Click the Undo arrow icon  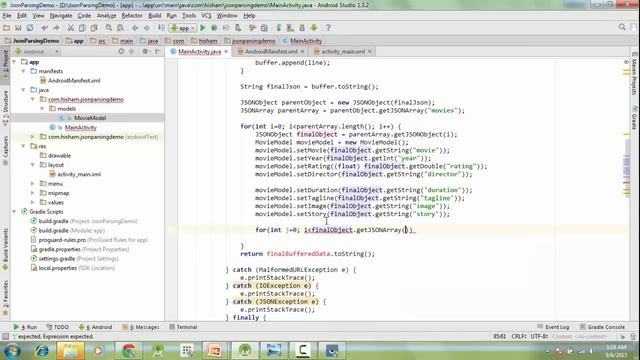tap(44, 28)
